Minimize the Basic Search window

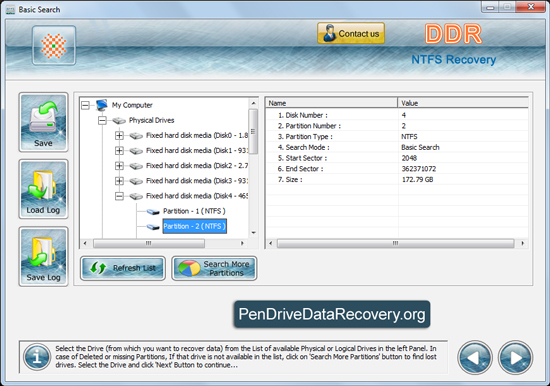click(x=490, y=7)
